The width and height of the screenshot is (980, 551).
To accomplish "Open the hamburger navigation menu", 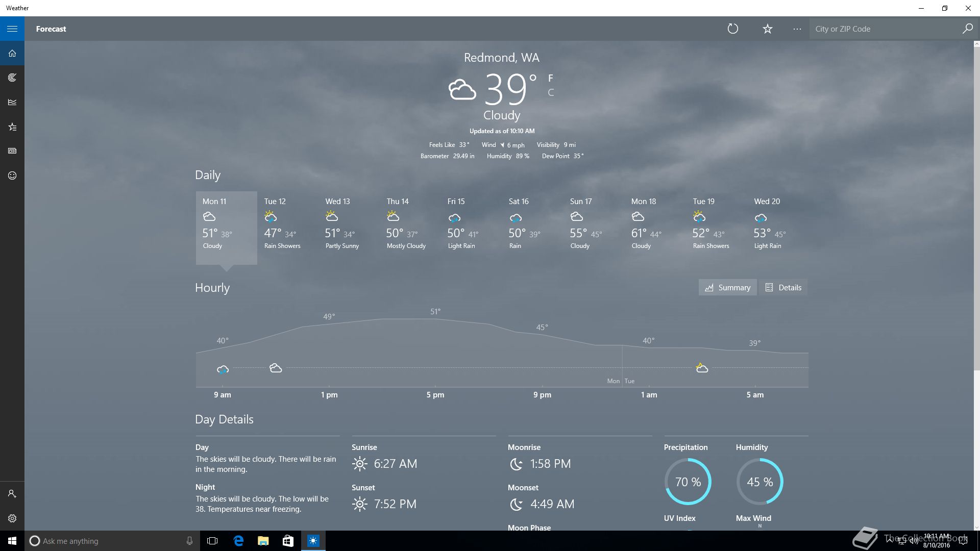I will coord(12,29).
